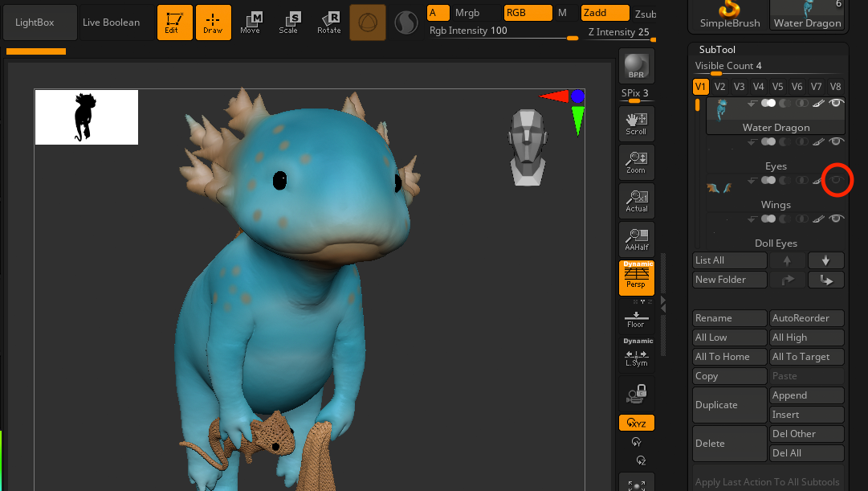
Task: Select the Draw mode button
Action: pyautogui.click(x=213, y=23)
